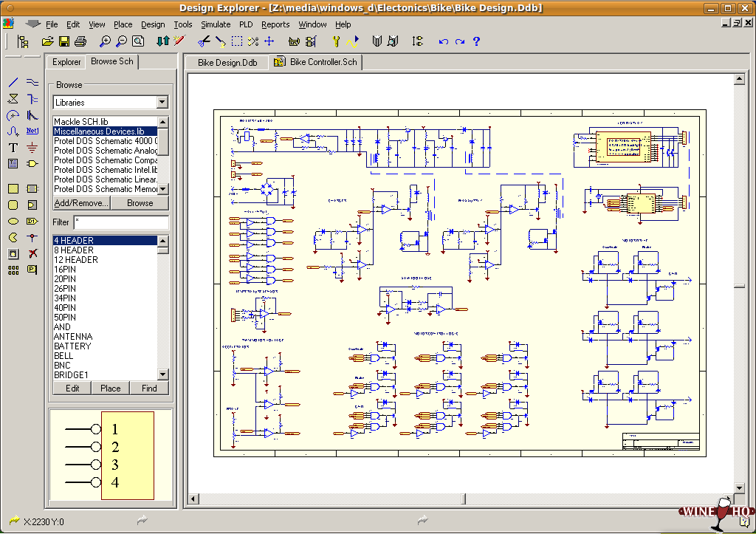Select the draw rectangle tool
The image size is (756, 534).
click(13, 188)
